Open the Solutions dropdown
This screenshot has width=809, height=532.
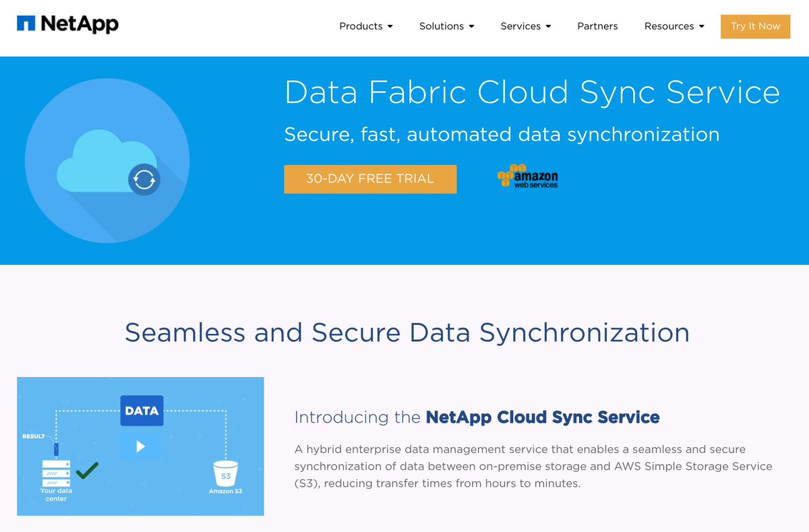pos(446,26)
